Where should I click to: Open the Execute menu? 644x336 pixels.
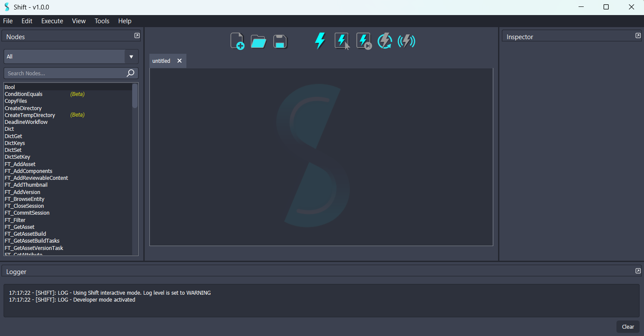(52, 21)
